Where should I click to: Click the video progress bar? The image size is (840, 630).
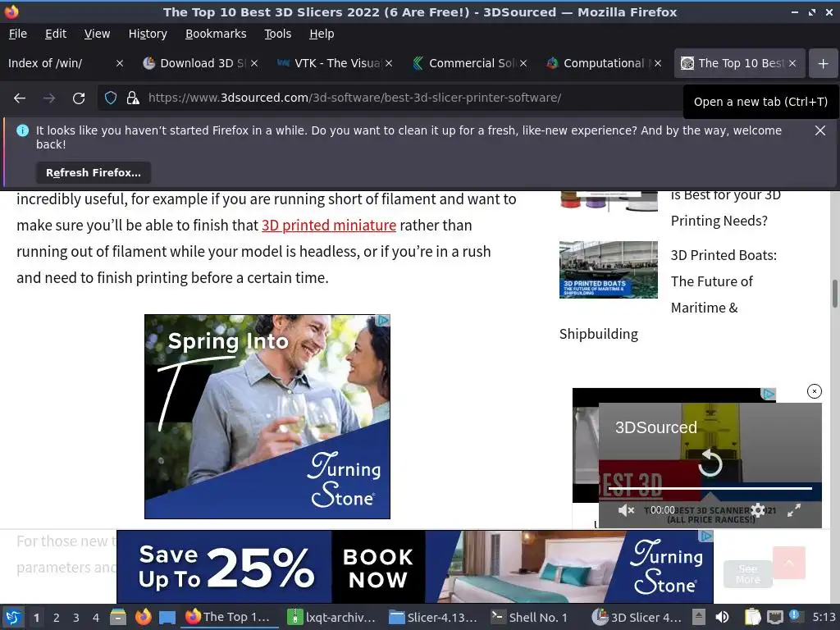(x=710, y=489)
